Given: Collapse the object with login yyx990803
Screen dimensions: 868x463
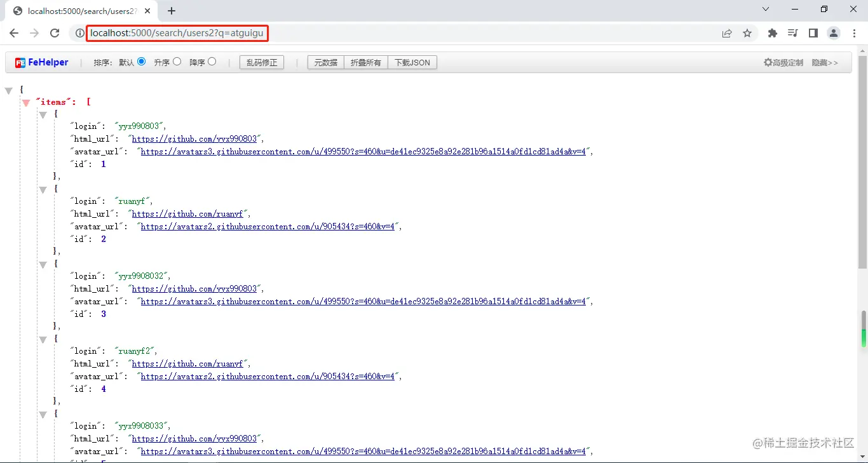Looking at the screenshot, I should coord(43,115).
